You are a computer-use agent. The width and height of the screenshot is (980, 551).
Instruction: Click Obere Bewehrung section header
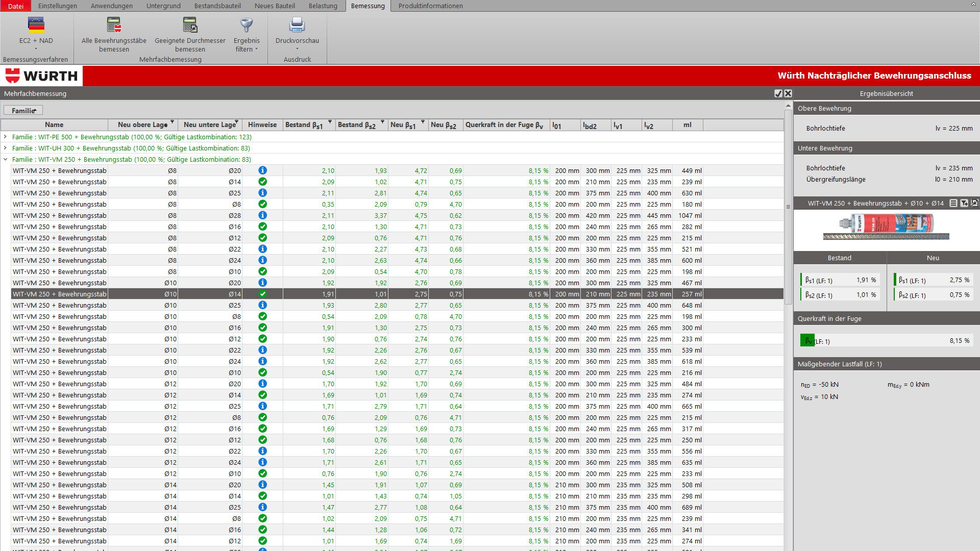(887, 108)
